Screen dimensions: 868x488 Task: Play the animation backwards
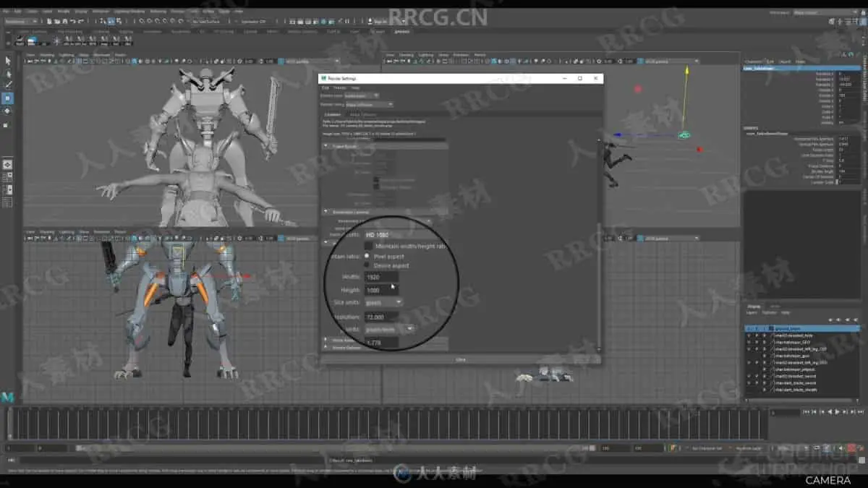830,412
